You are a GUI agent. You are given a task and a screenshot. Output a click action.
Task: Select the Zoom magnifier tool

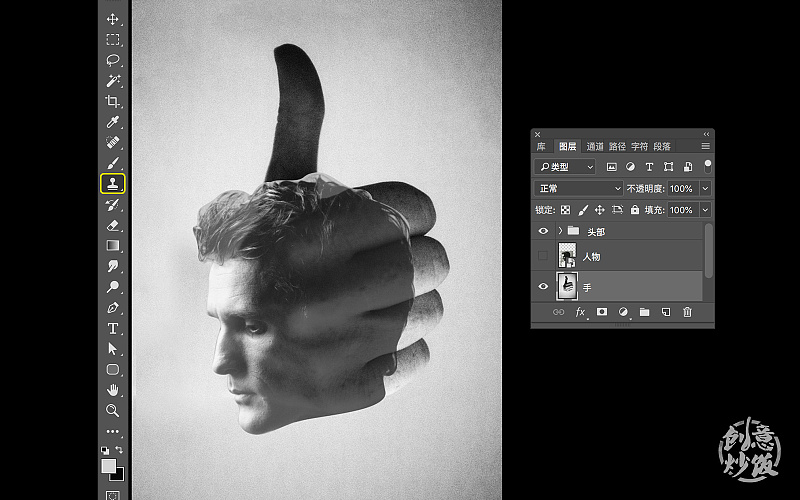(x=113, y=410)
